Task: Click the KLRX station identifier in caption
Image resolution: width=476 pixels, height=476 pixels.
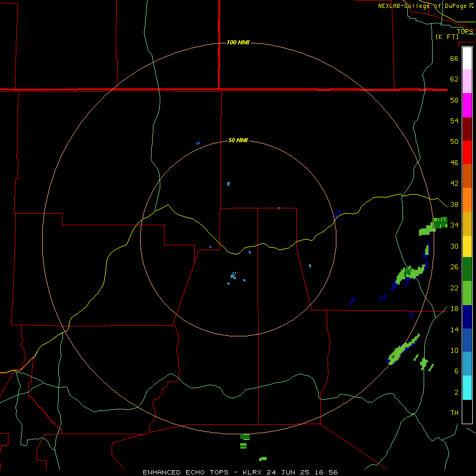Action: (253, 472)
